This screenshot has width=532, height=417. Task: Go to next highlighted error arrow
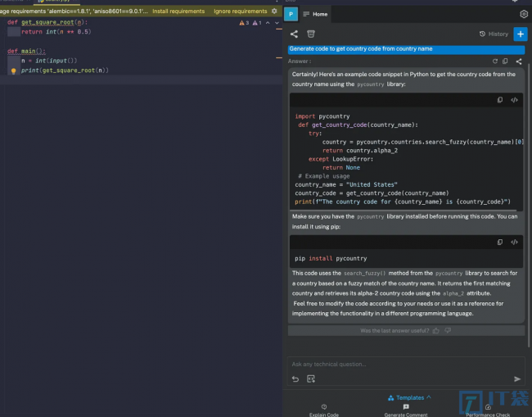coord(277,23)
